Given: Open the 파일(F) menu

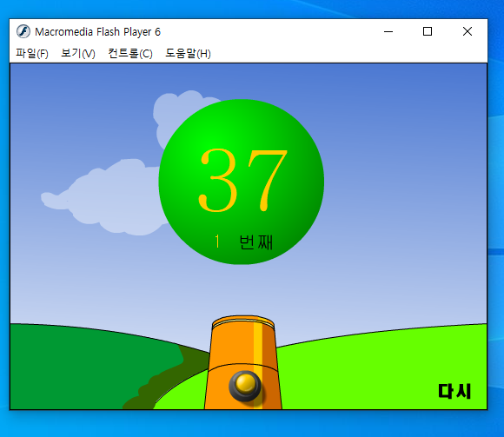Looking at the screenshot, I should 32,53.
